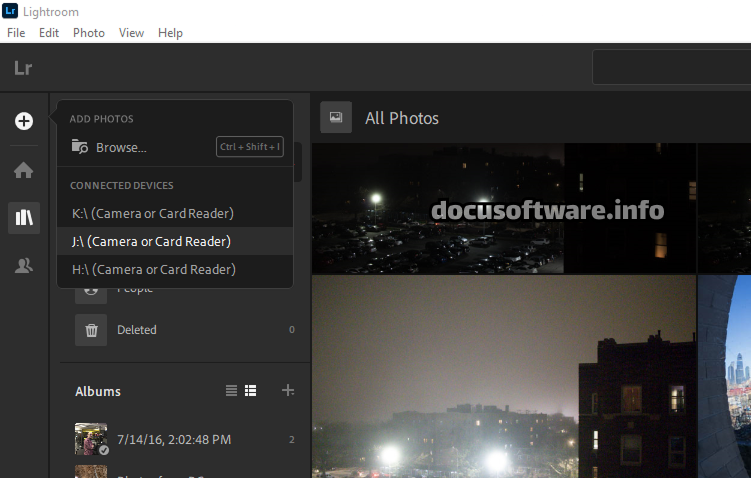
Task: Create a new album with plus button
Action: (288, 390)
